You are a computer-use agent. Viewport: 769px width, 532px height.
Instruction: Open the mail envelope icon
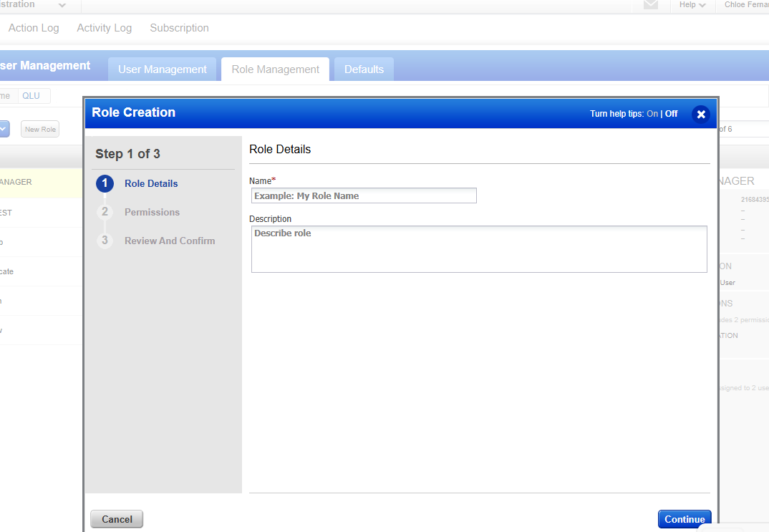point(650,4)
